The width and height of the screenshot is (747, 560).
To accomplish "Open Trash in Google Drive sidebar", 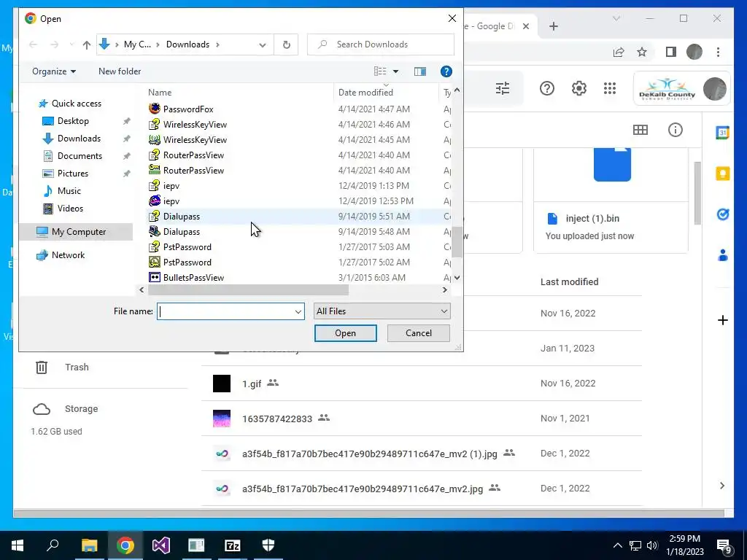I will [76, 367].
